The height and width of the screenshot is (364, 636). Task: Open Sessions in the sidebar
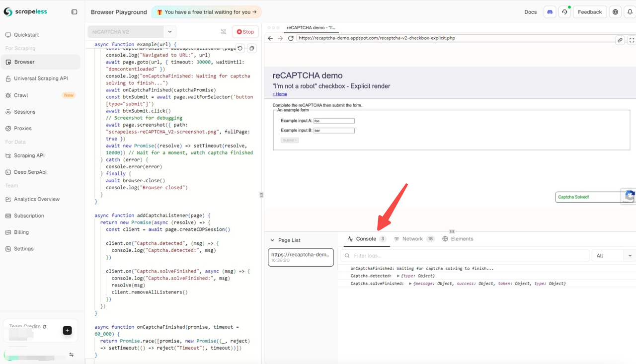25,112
